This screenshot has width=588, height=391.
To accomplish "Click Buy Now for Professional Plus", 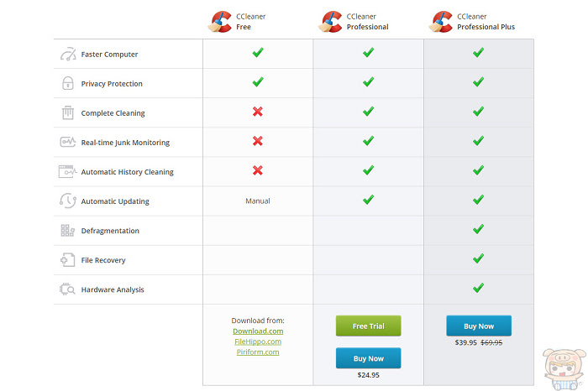I will tap(479, 326).
